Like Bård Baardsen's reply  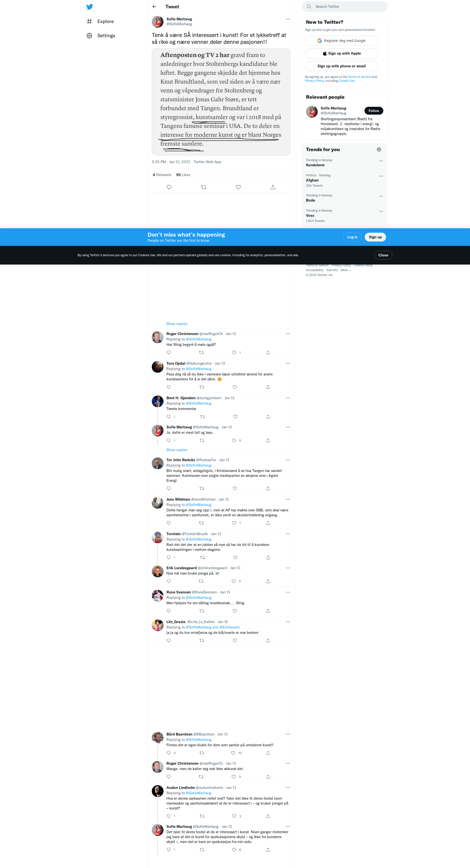pyautogui.click(x=233, y=753)
